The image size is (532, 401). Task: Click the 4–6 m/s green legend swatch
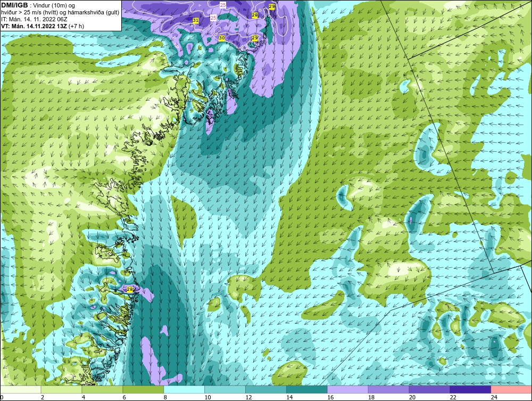tap(102, 389)
